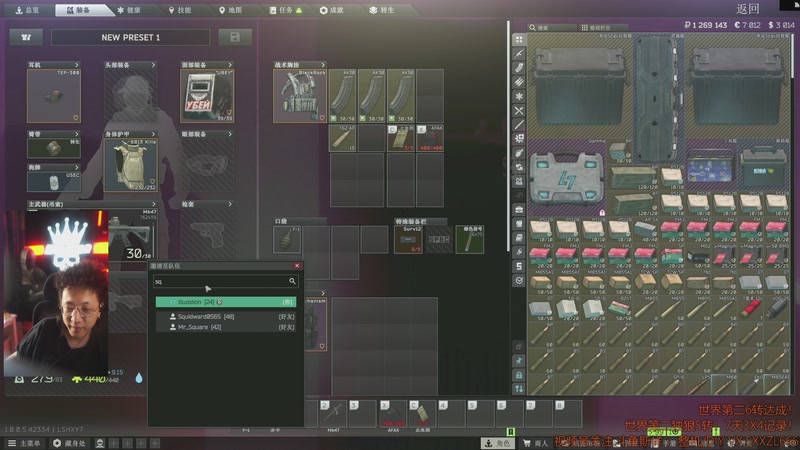Open the 地图 map tab

(x=230, y=10)
